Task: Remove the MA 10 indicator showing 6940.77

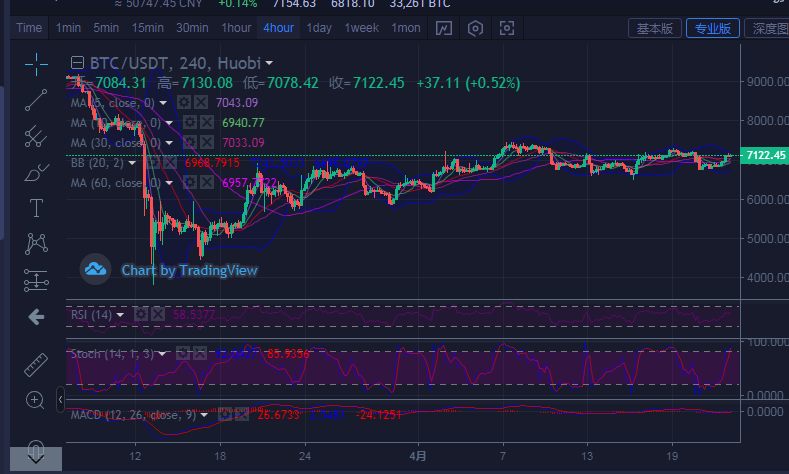Action: click(207, 122)
